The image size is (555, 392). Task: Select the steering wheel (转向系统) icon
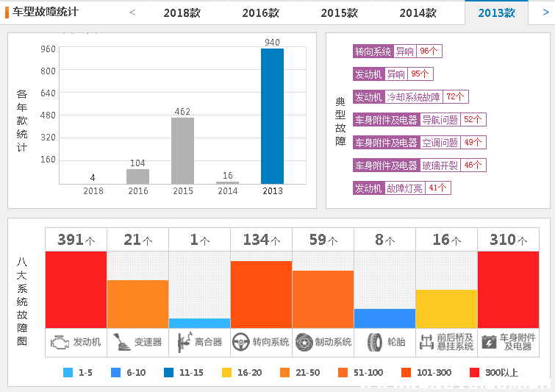pyautogui.click(x=240, y=342)
